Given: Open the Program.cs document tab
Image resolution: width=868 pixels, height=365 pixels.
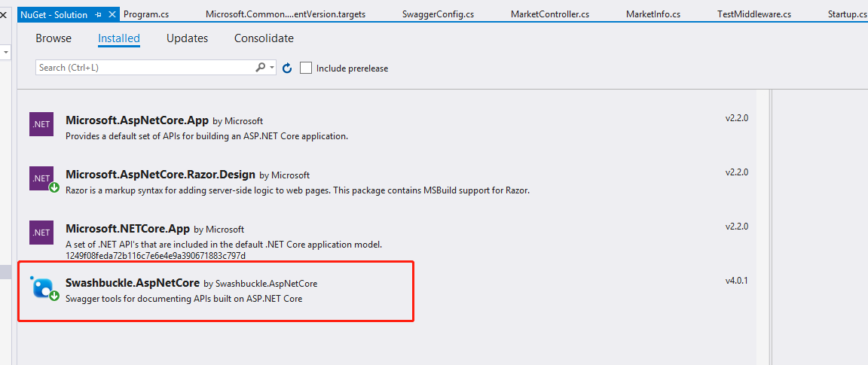Looking at the screenshot, I should point(146,14).
